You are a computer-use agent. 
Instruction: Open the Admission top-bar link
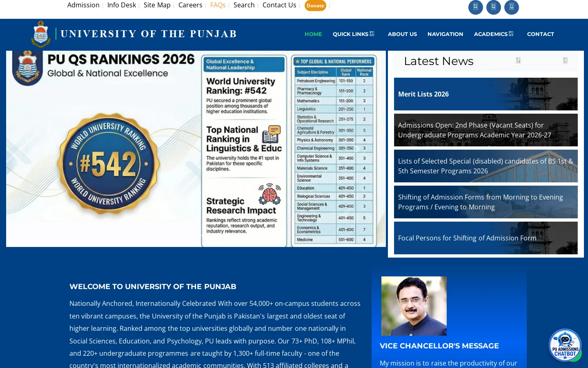pos(83,5)
